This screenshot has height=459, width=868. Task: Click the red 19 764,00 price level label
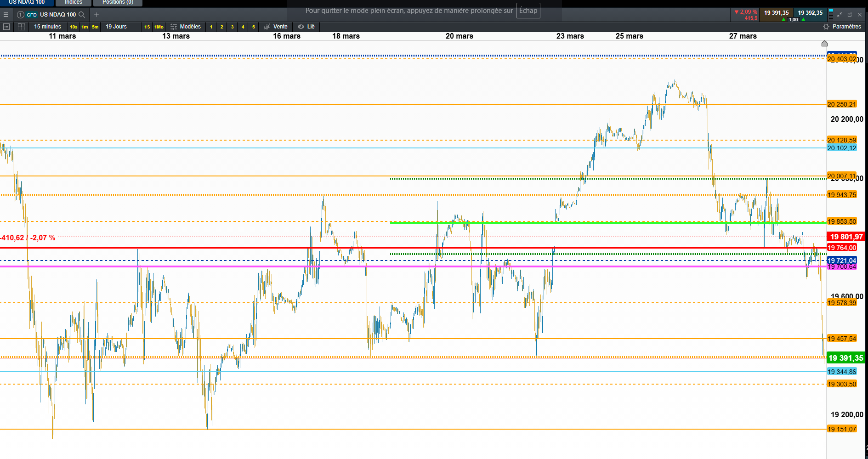[842, 248]
